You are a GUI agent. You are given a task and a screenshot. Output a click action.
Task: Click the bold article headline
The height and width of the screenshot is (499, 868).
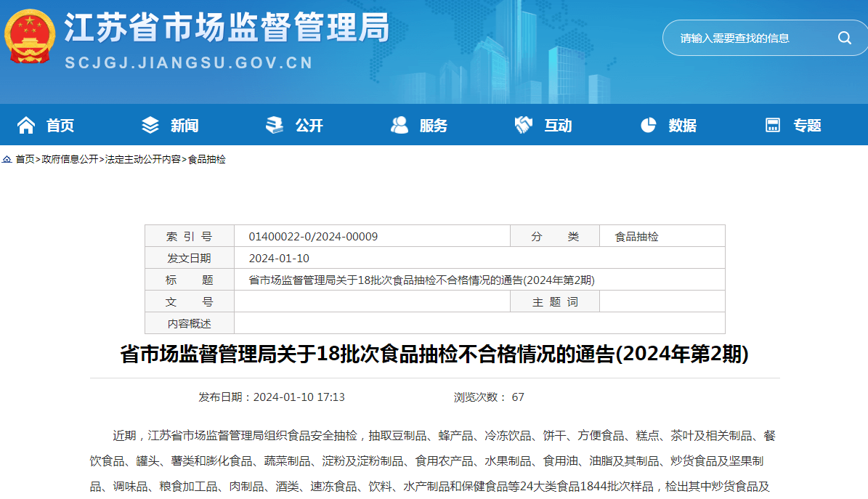click(x=434, y=354)
